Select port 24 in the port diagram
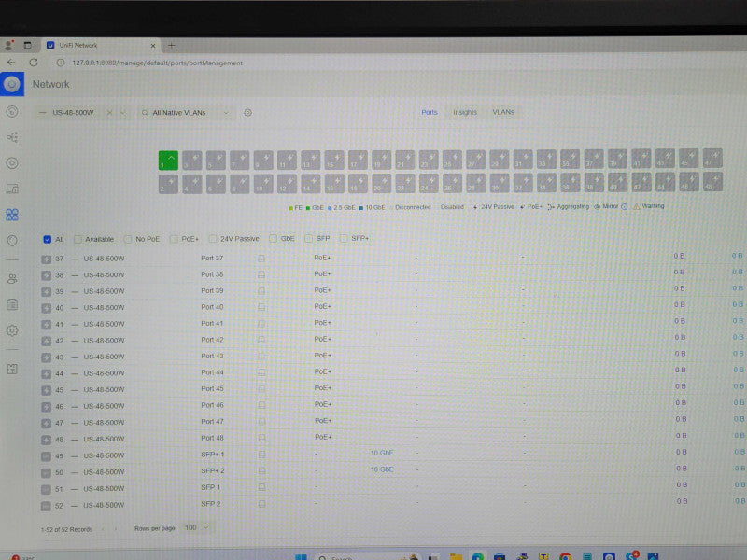Image resolution: width=747 pixels, height=560 pixels. tap(429, 183)
